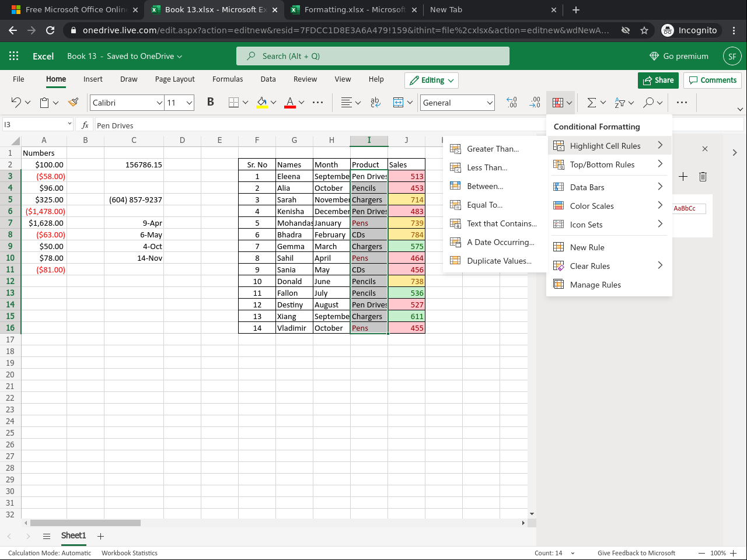Click the Decrease Decimal icon

point(512,103)
